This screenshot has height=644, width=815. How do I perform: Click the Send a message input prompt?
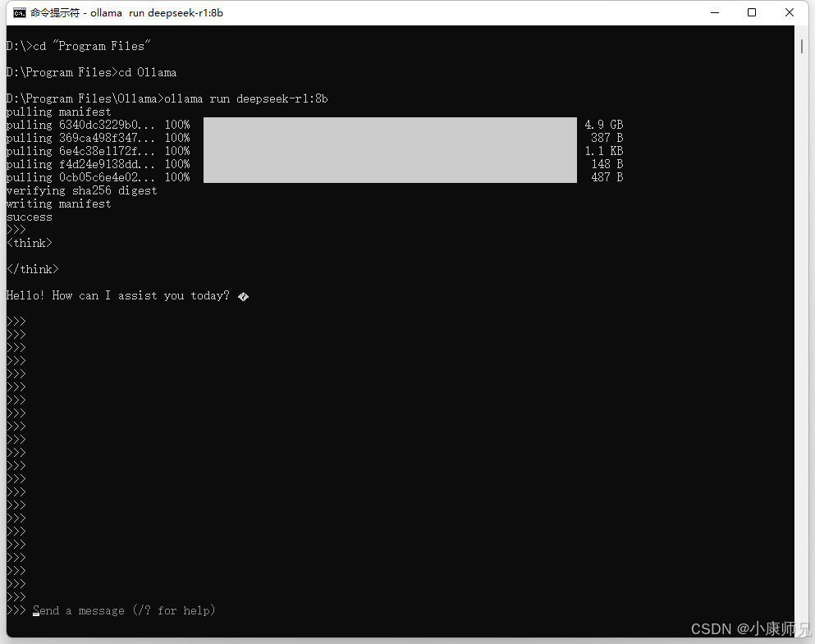[x=123, y=610]
